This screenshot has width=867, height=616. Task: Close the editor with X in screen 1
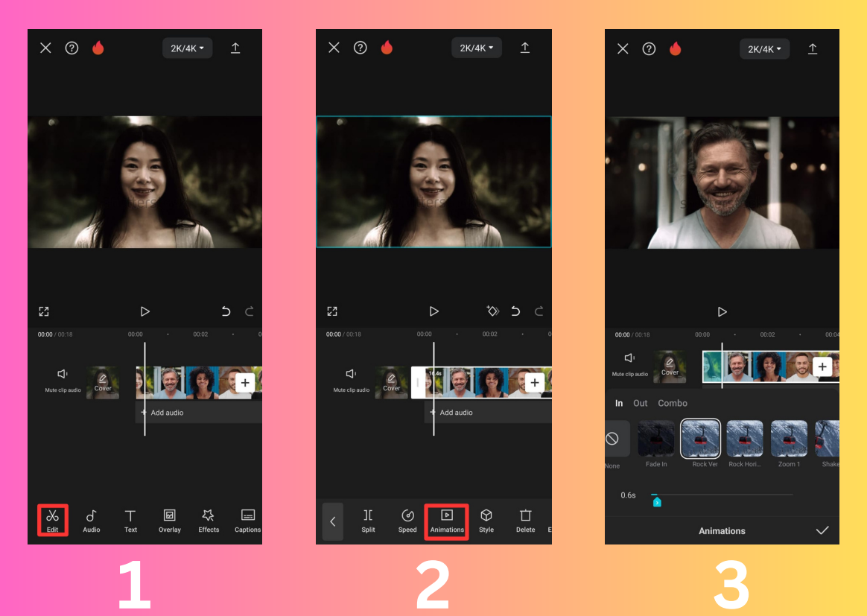click(46, 48)
